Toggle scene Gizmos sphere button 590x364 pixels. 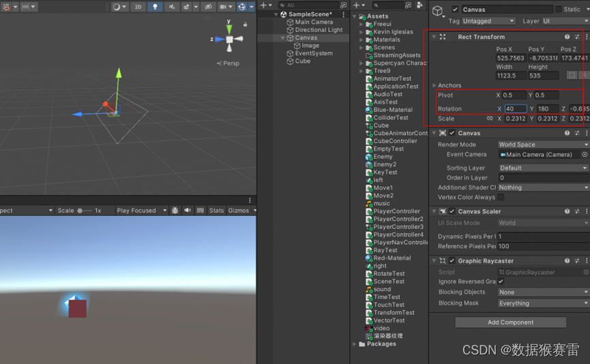tap(242, 6)
